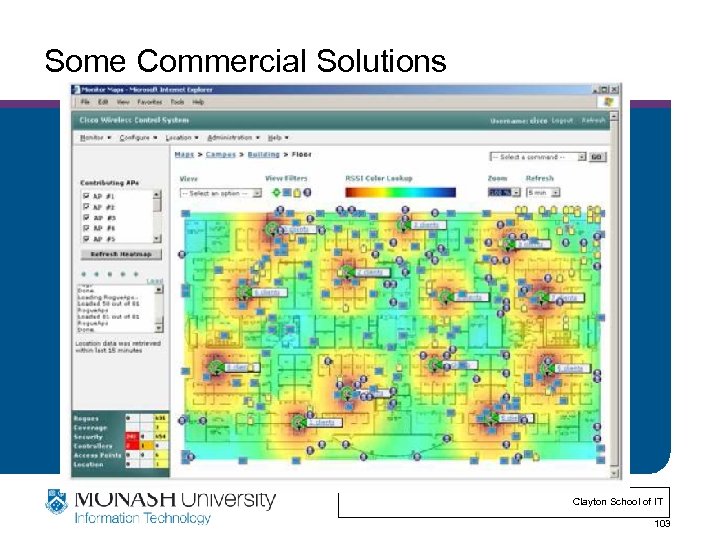Click the Refresh link in the header
The image size is (720, 540).
[x=593, y=120]
